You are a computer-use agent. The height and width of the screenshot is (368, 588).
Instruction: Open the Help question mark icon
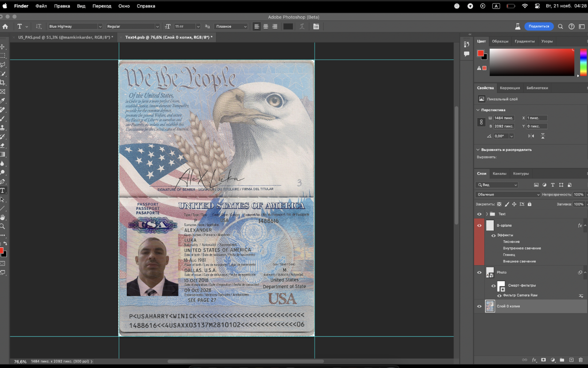pyautogui.click(x=572, y=27)
